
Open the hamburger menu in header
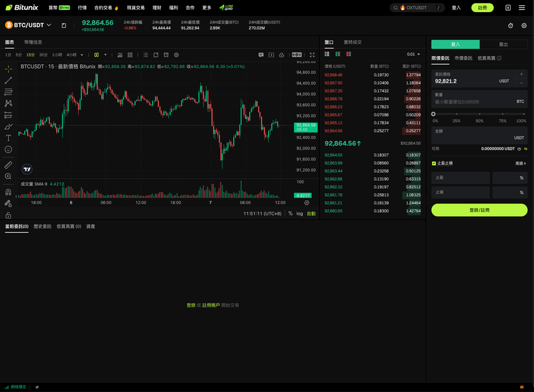pos(522,7)
